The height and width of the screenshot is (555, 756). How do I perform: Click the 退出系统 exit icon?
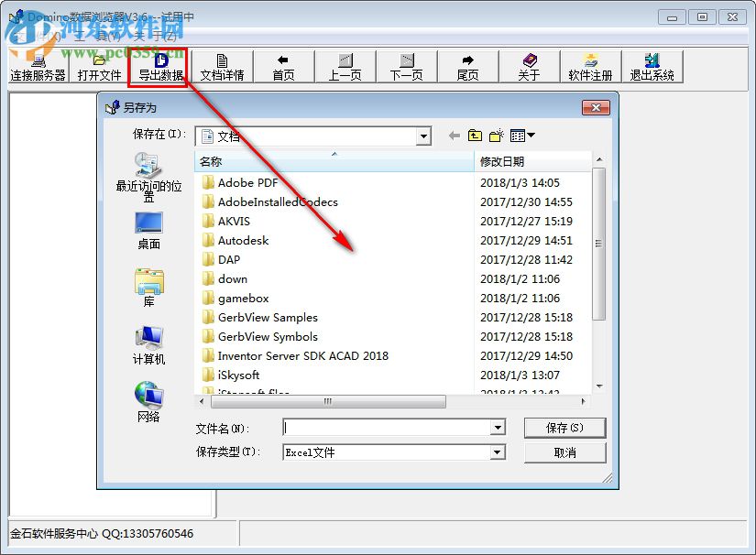click(x=652, y=66)
